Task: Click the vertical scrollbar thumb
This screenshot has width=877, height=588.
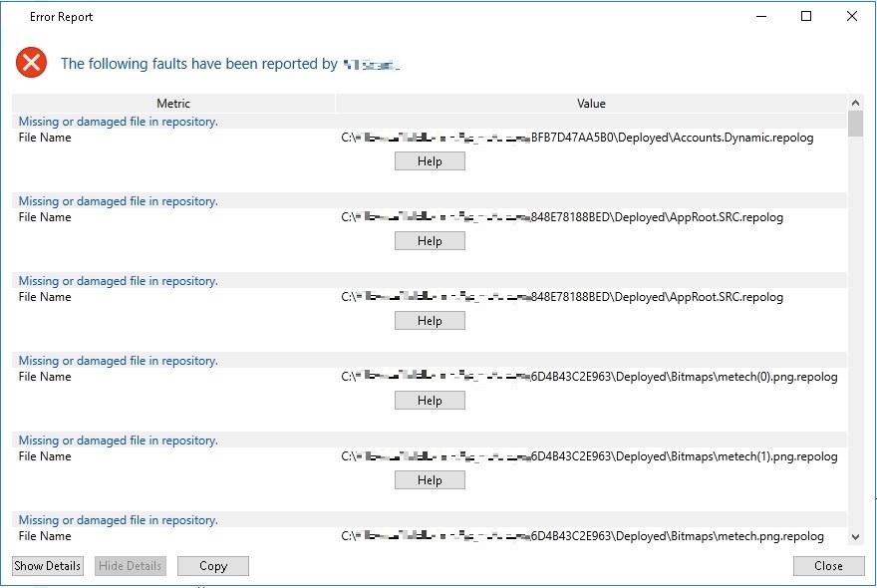Action: [855, 124]
